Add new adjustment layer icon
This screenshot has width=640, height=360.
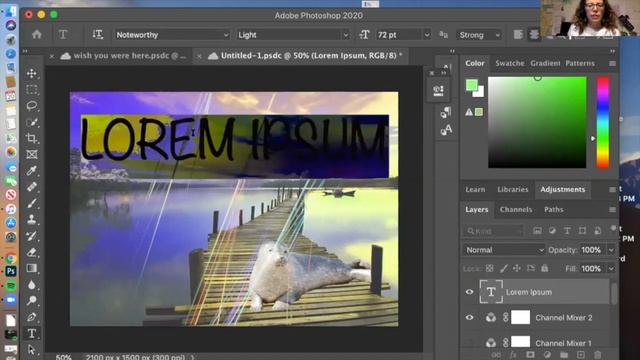[547, 355]
